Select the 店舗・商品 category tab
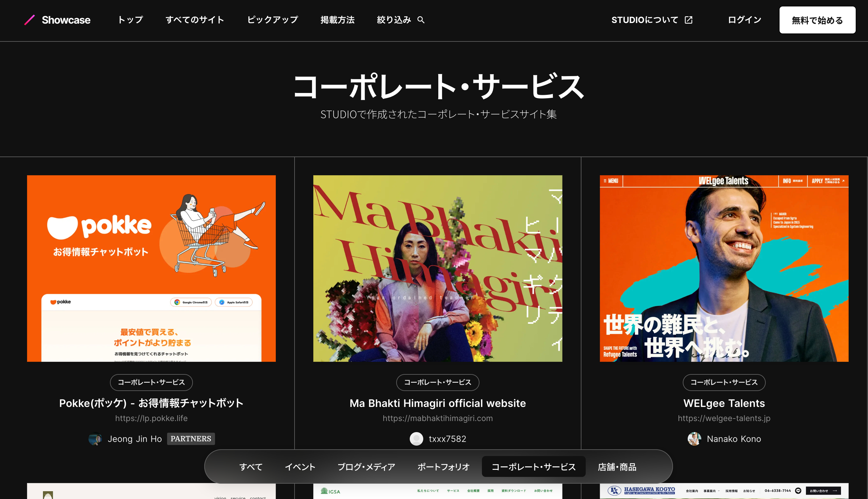This screenshot has width=868, height=499. click(617, 467)
